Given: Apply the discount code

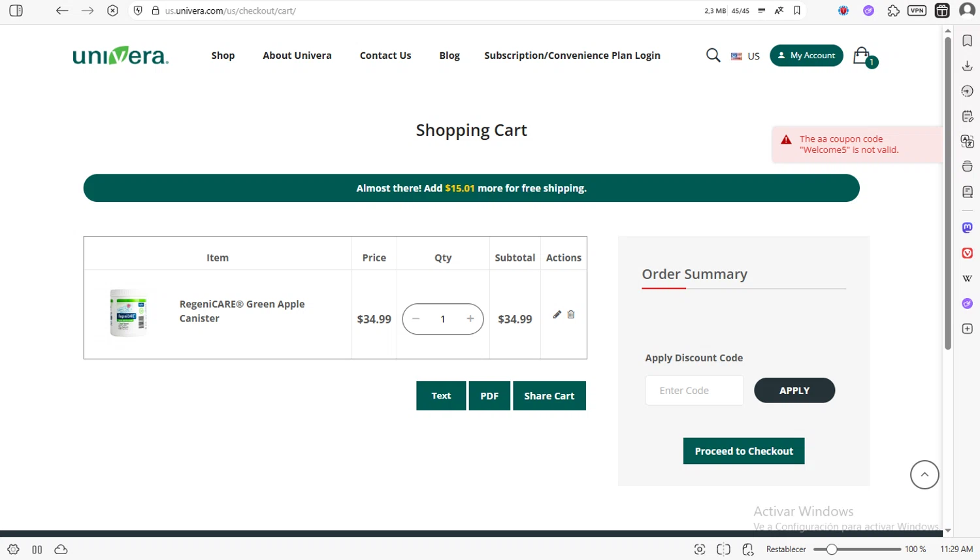Looking at the screenshot, I should coord(794,390).
